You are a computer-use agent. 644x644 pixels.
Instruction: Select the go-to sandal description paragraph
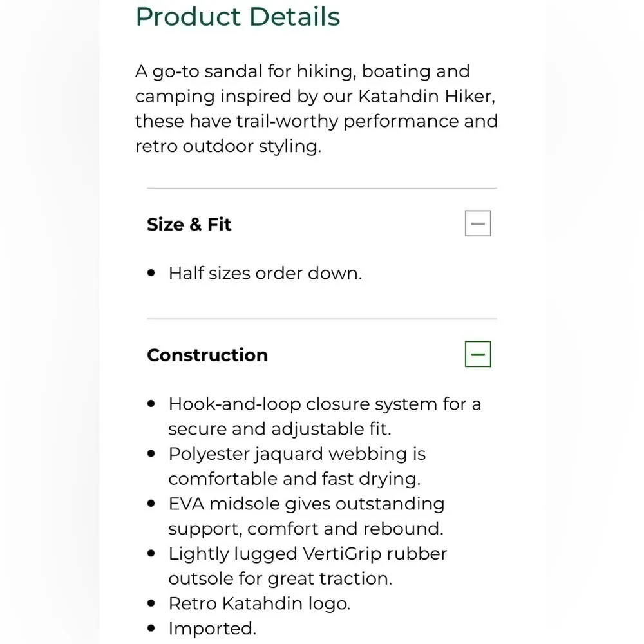pyautogui.click(x=316, y=108)
